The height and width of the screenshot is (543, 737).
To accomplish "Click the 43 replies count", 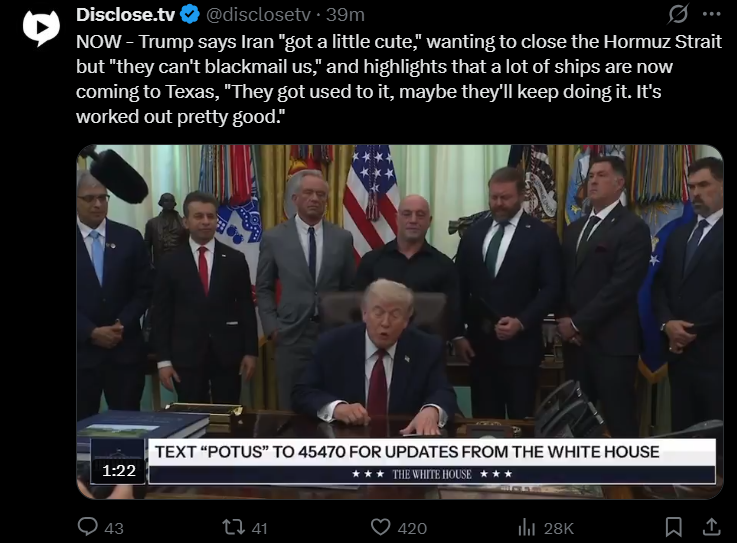I will click(x=114, y=528).
